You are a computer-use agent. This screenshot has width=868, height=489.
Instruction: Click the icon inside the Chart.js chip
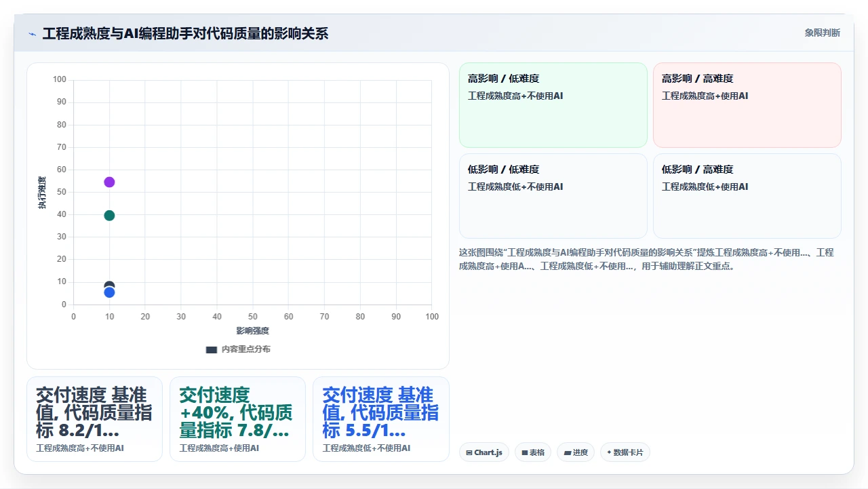pyautogui.click(x=469, y=452)
